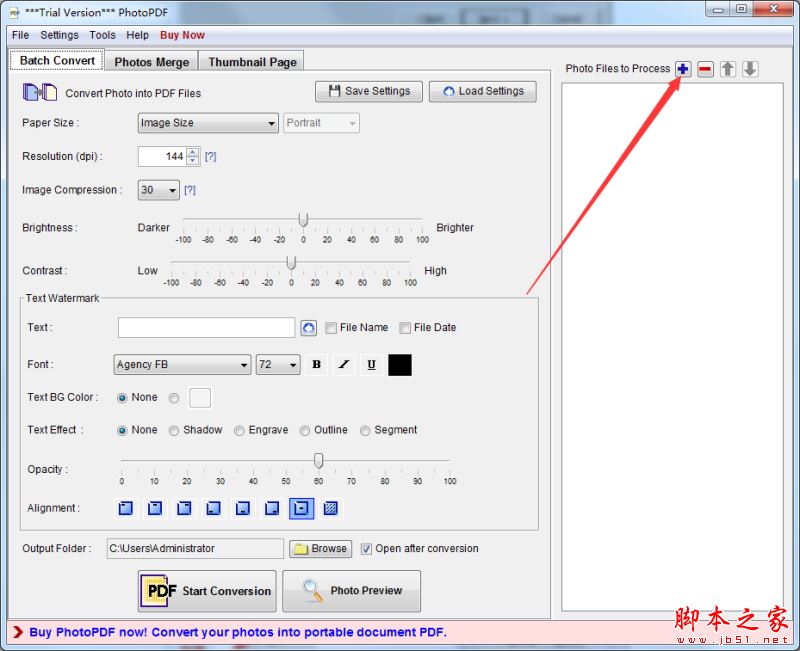The image size is (800, 651).
Task: Align watermark to bottom-left
Action: click(x=213, y=508)
